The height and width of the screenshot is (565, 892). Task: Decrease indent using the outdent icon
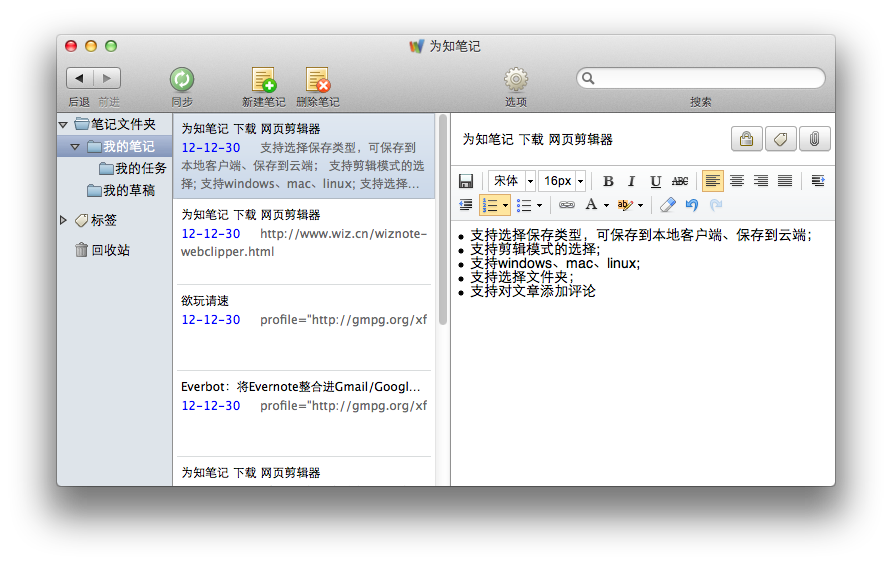(466, 205)
